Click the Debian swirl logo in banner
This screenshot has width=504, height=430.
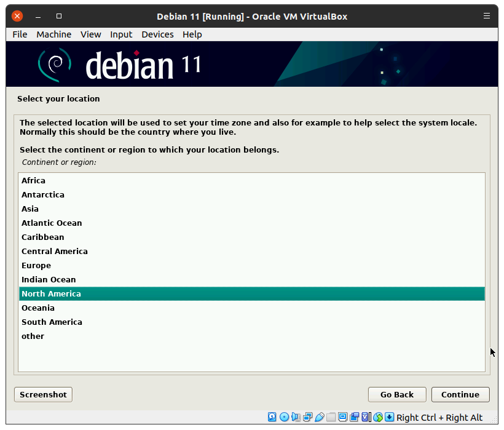[53, 63]
